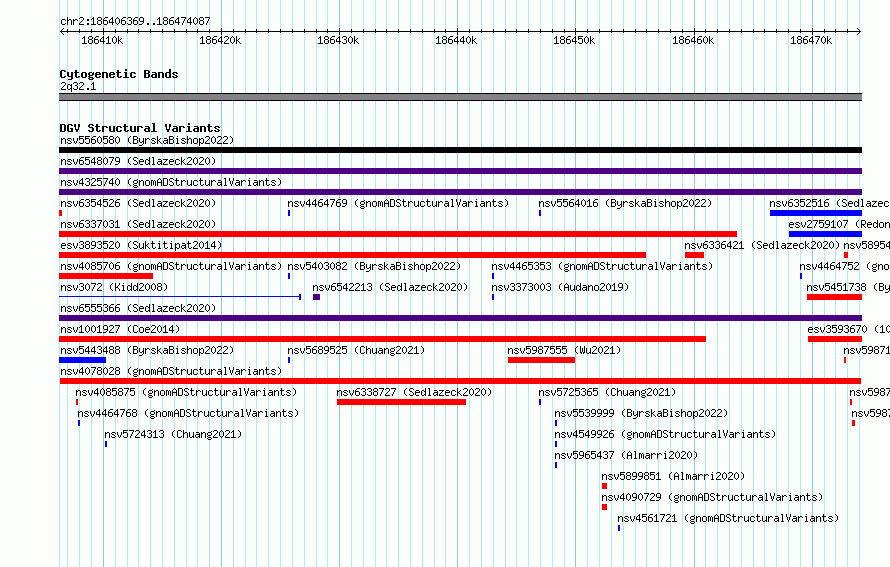Open nsv6338727 (Sedlazeck2020) label
890x567 pixels.
414,392
